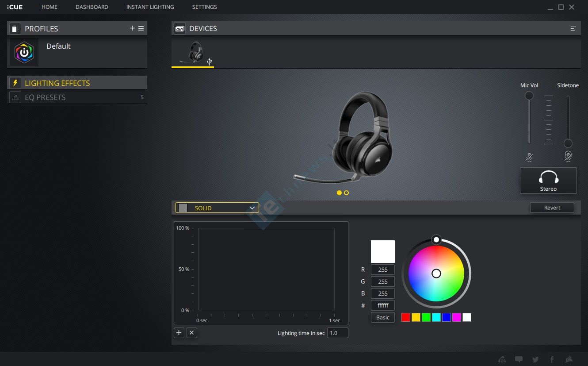This screenshot has height=366, width=588.
Task: Click the EQ presets equalizer icon
Action: (15, 97)
